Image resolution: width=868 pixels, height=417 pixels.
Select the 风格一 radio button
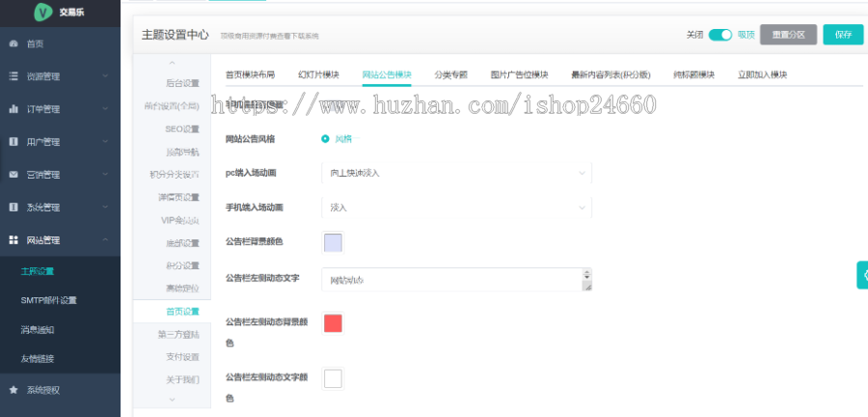(x=325, y=139)
